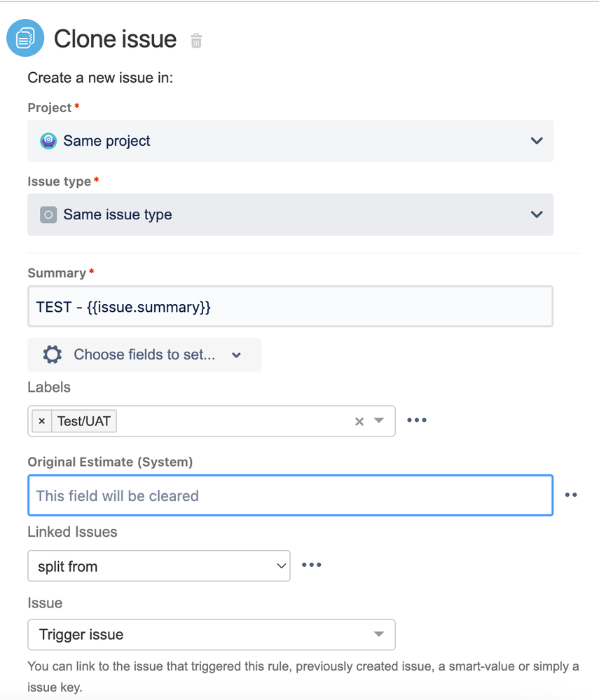Viewport: 599px width, 700px height.
Task: Click the Same project avatar icon
Action: 48,141
